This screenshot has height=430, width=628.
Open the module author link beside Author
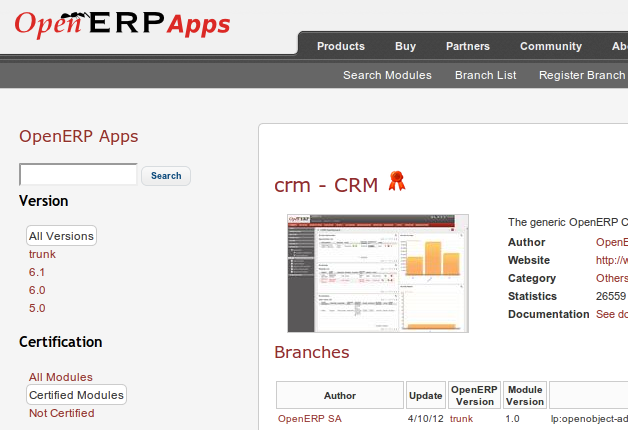pos(612,242)
